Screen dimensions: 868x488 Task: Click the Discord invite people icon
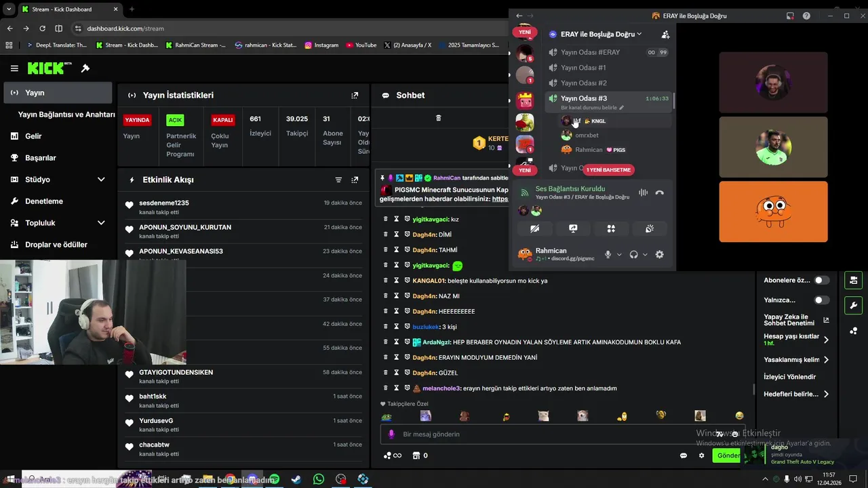click(665, 34)
